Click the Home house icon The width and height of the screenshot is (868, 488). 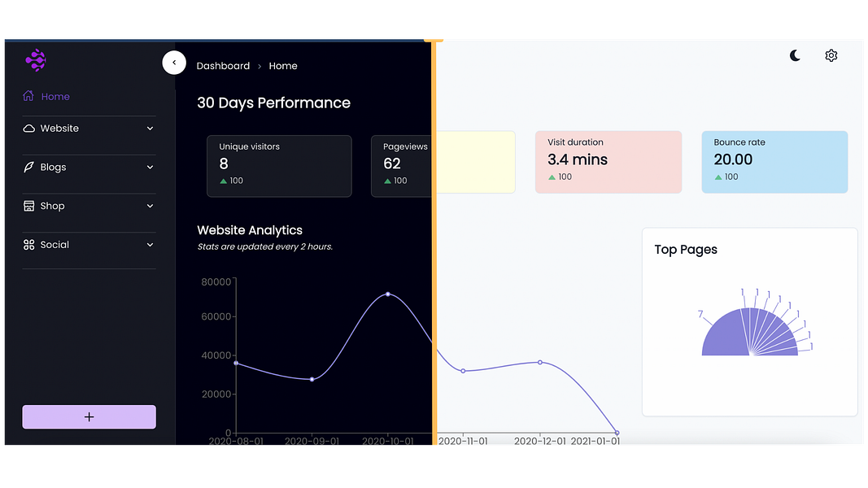point(28,96)
